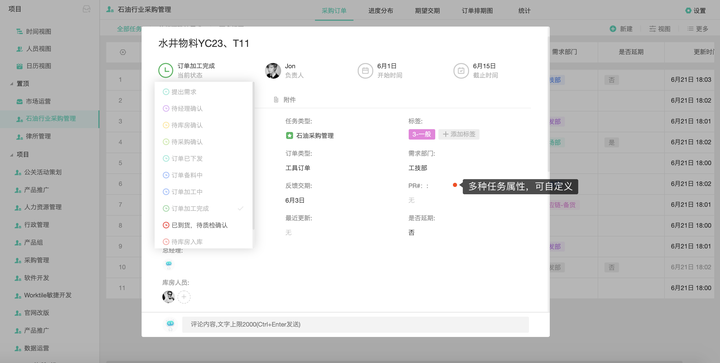Select the 全部任务 filter behind the dialog

pyautogui.click(x=129, y=29)
